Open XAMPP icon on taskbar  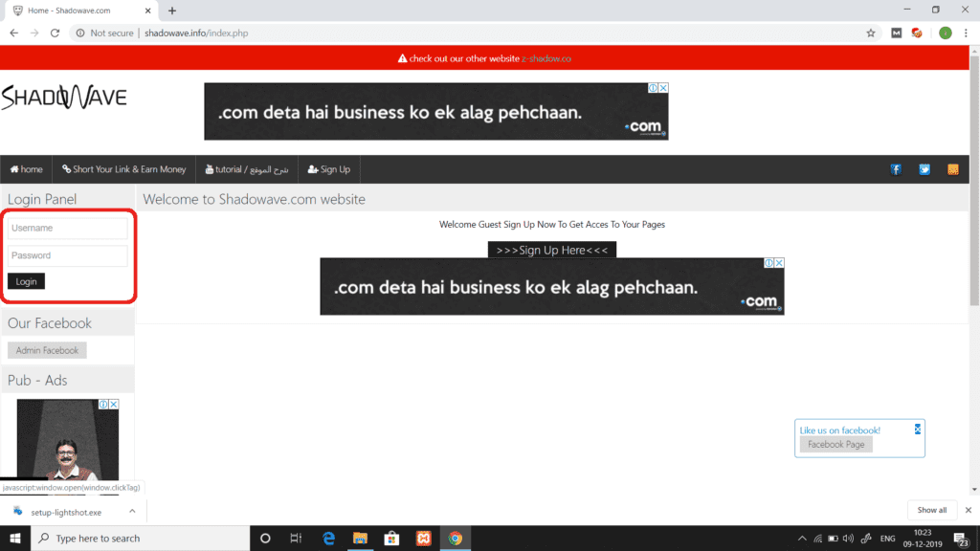point(423,538)
